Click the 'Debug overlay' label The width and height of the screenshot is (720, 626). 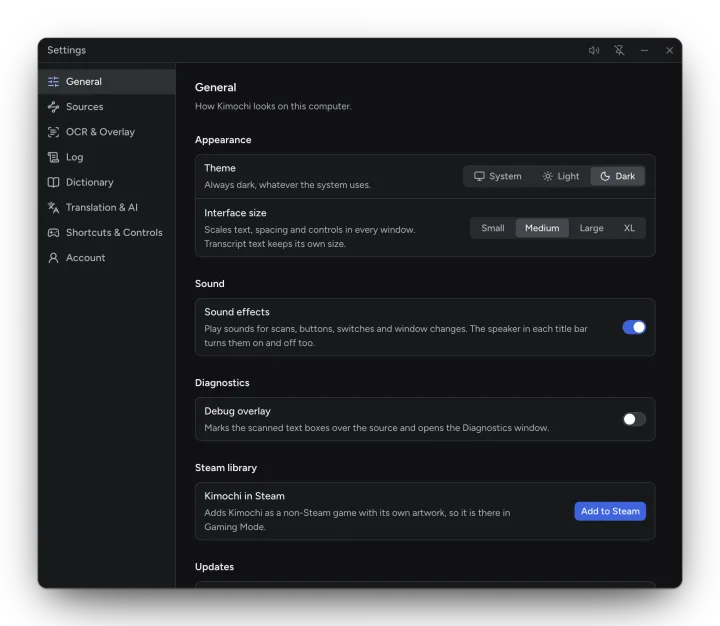click(x=237, y=411)
